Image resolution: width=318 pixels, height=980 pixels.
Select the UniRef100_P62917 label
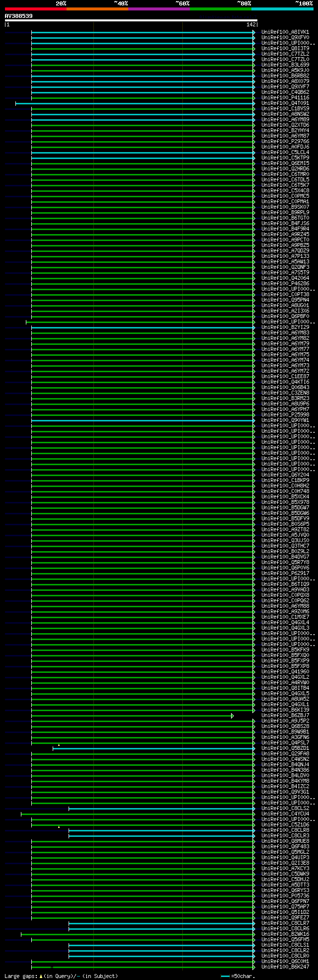click(x=285, y=573)
